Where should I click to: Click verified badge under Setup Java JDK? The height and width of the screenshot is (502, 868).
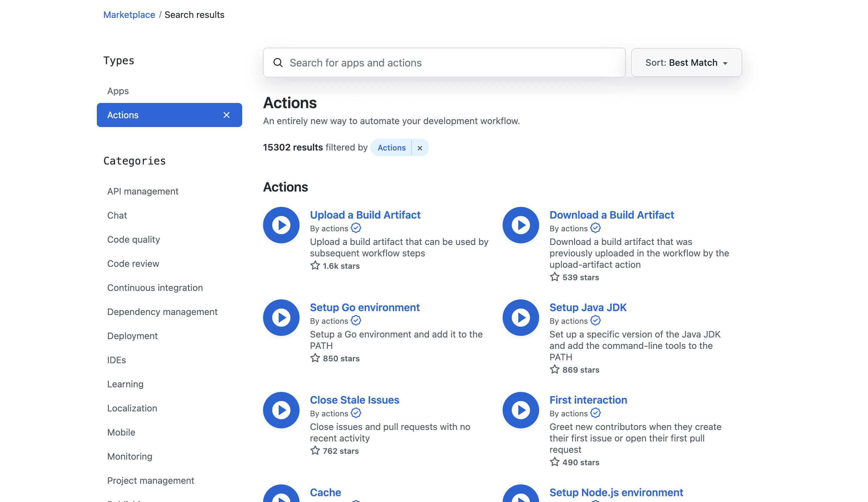click(595, 321)
